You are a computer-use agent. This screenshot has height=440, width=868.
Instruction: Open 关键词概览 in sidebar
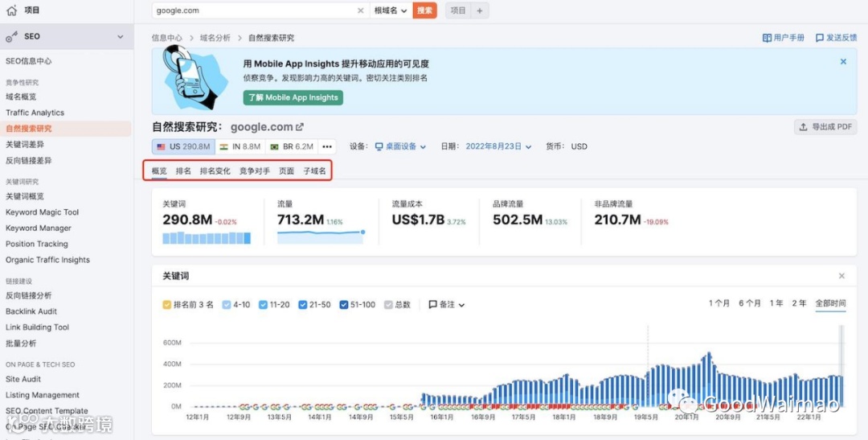(x=25, y=197)
